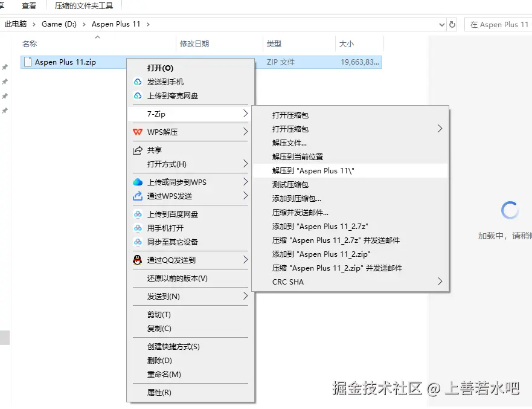This screenshot has height=409, width=532.
Task: Expand the 发送到(N) submenu arrow
Action: point(246,296)
